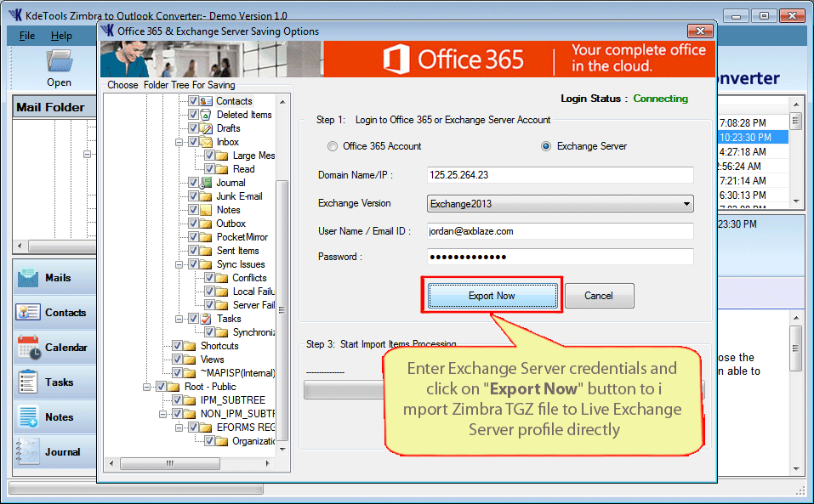Uncheck the Junk E-mail checkbox

193,196
